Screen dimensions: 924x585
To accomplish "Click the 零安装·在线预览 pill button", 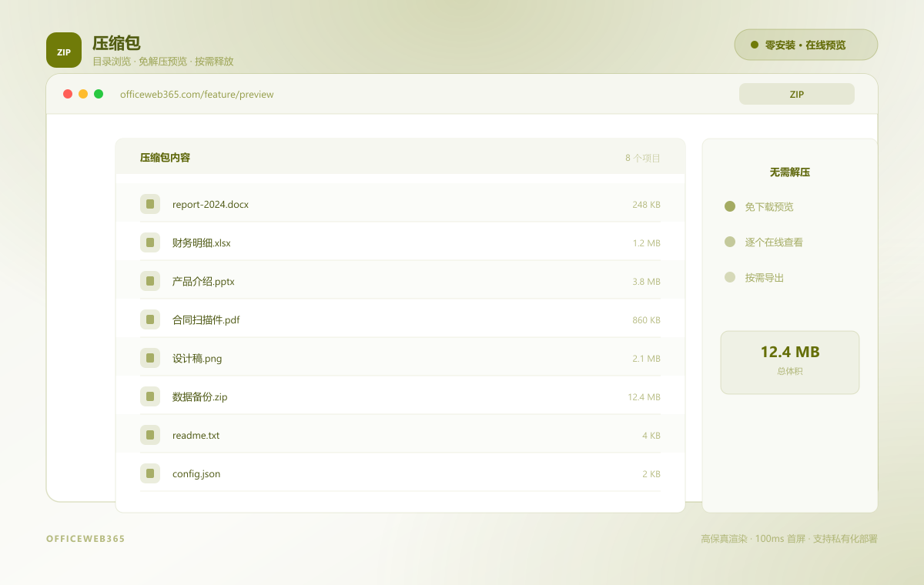I will coord(806,45).
